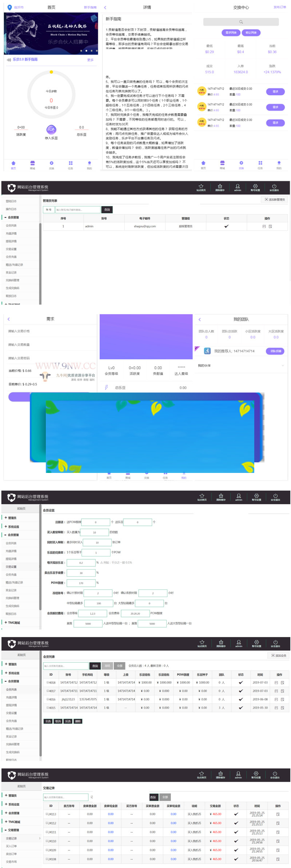The width and height of the screenshot is (291, 868).
Task: Check the box for member ID 4018
Action: click(48, 682)
